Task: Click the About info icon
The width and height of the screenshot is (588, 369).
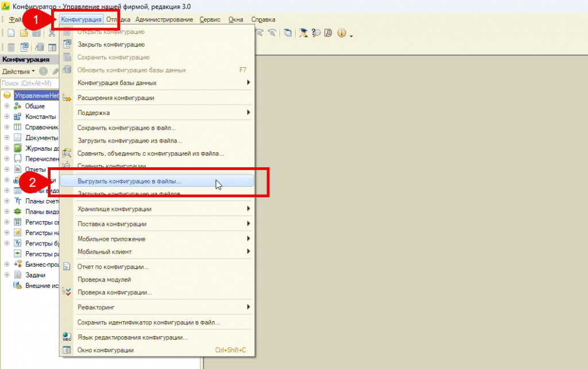Action: coord(341,33)
